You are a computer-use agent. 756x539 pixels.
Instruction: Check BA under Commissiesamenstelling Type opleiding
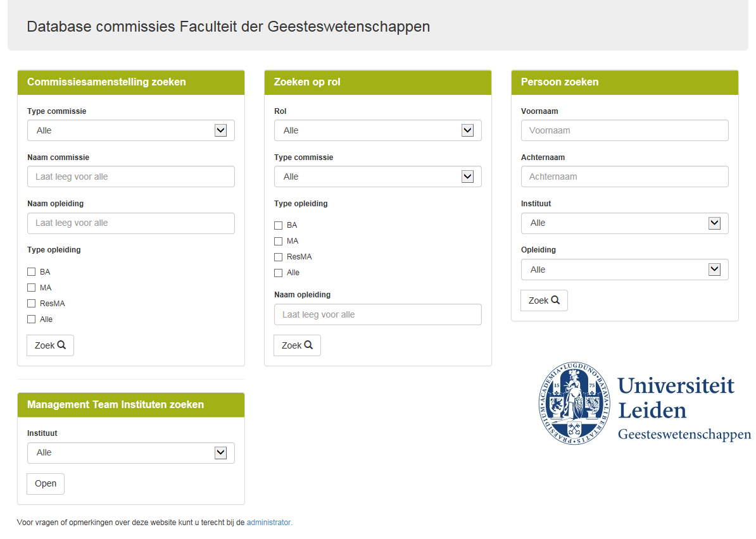click(32, 272)
